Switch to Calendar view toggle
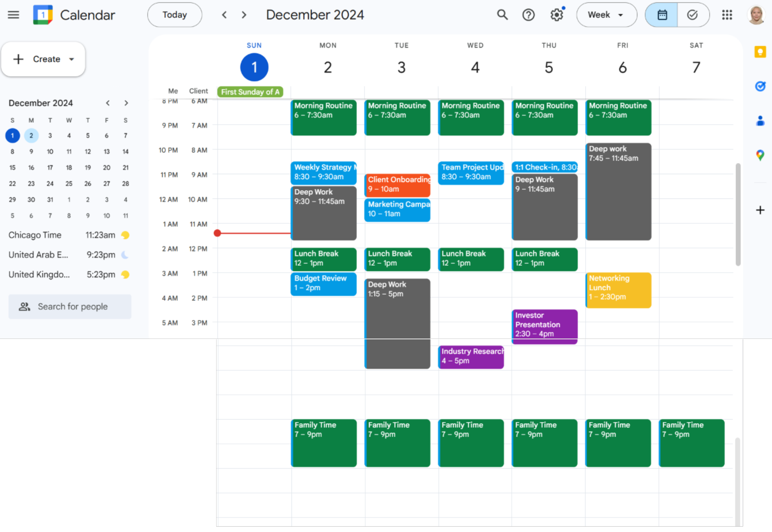 point(661,15)
